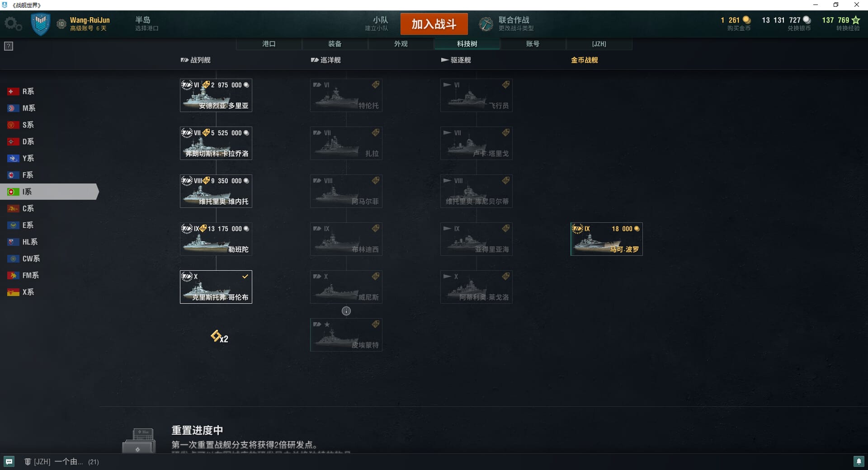Click 购买金币 doubloons balance

tap(736, 24)
